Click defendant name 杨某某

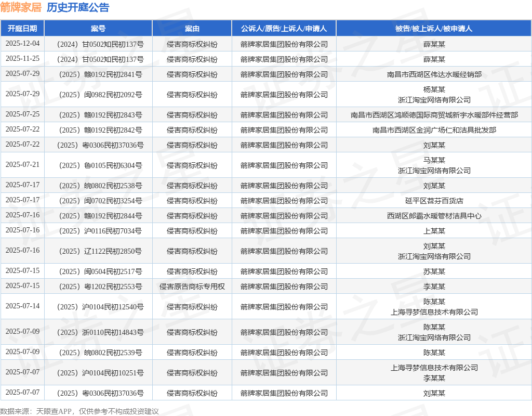coord(434,89)
